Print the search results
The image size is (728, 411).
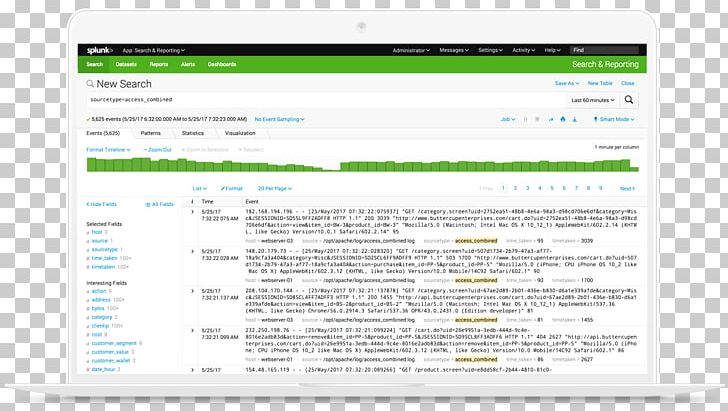click(x=561, y=119)
